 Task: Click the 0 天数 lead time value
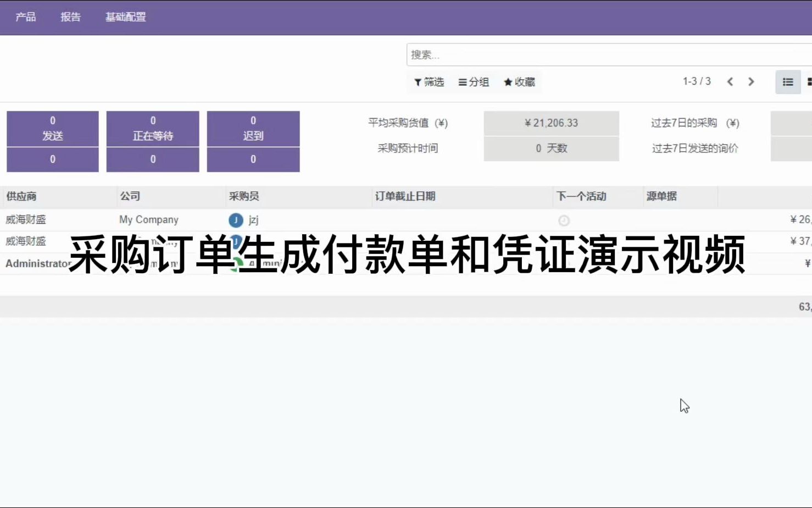[551, 148]
